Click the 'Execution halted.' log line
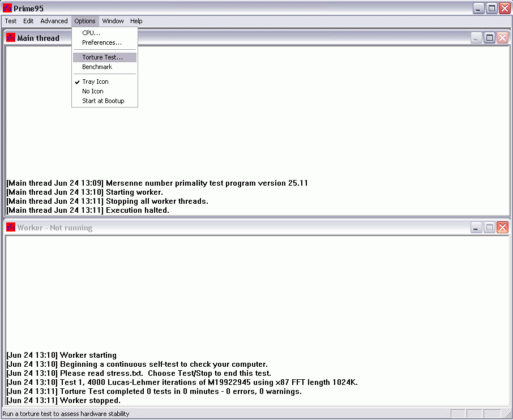The width and height of the screenshot is (513, 420). 88,211
